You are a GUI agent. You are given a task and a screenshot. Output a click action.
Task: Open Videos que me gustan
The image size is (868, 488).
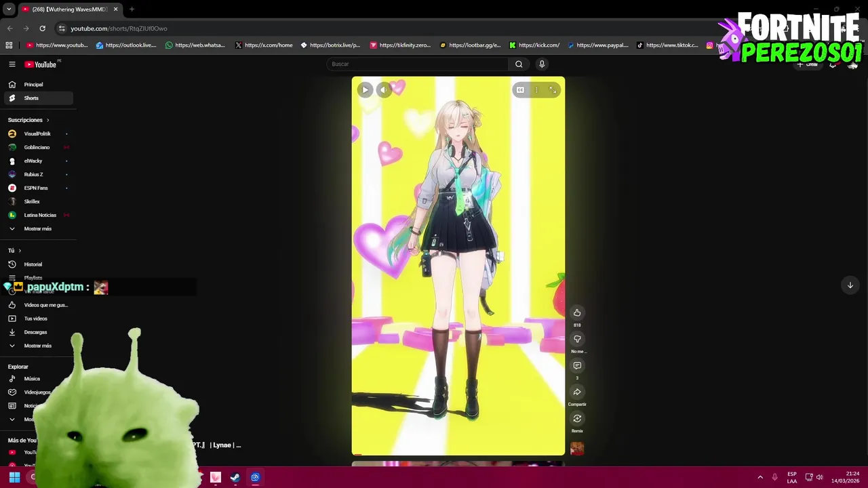tap(39, 305)
